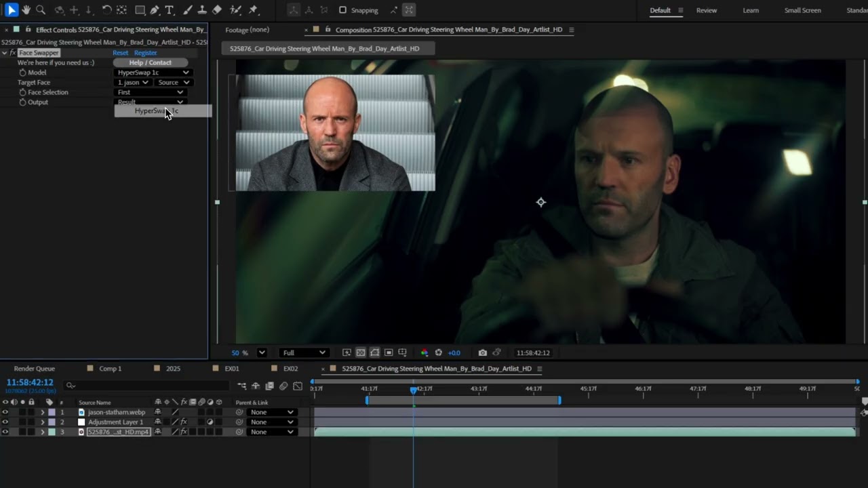Screen dimensions: 868x488
Task: Click the Face Selection stopwatch icon
Action: tap(22, 92)
